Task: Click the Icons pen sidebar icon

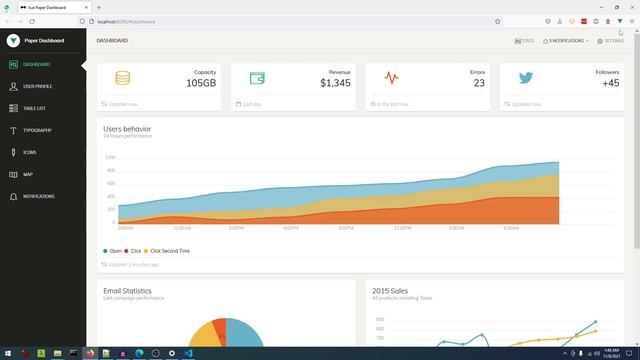Action: (13, 152)
